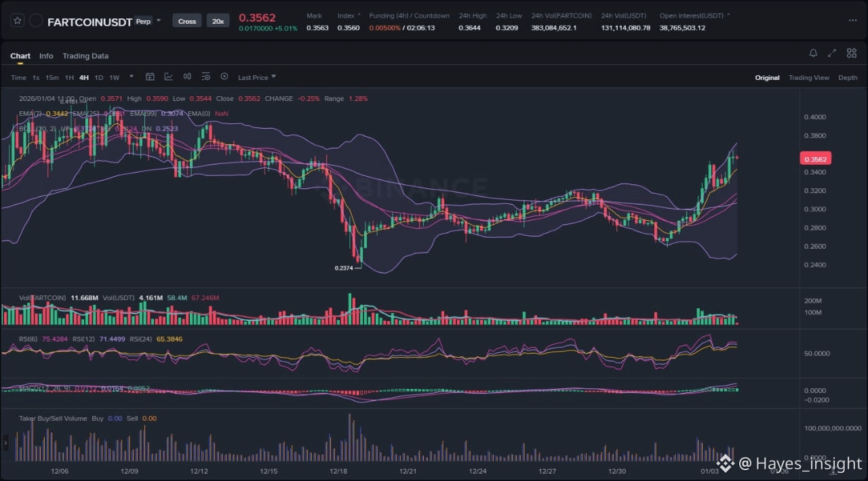The image size is (868, 481).
Task: Click the RSI(6) indicator label
Action: [29, 339]
